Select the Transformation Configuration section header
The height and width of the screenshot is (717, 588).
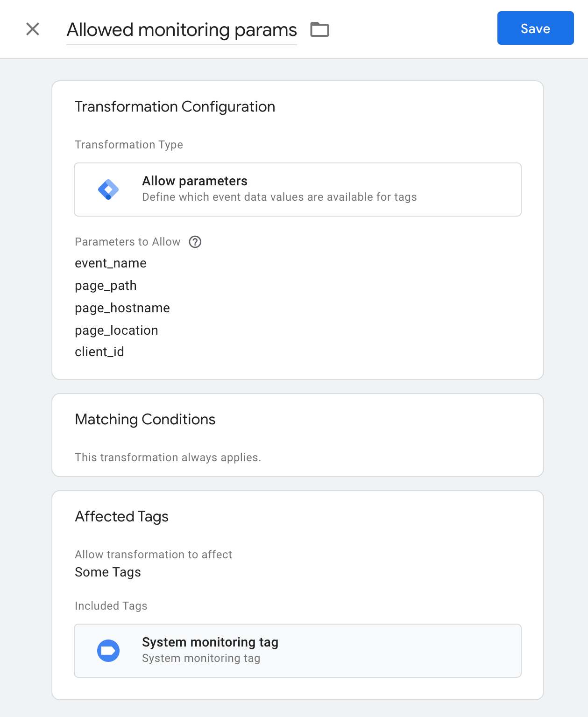[175, 107]
